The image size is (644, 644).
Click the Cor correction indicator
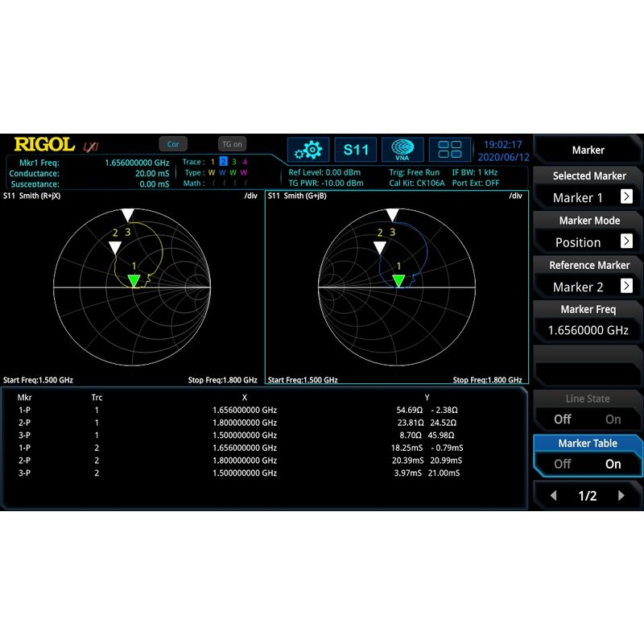click(x=173, y=144)
